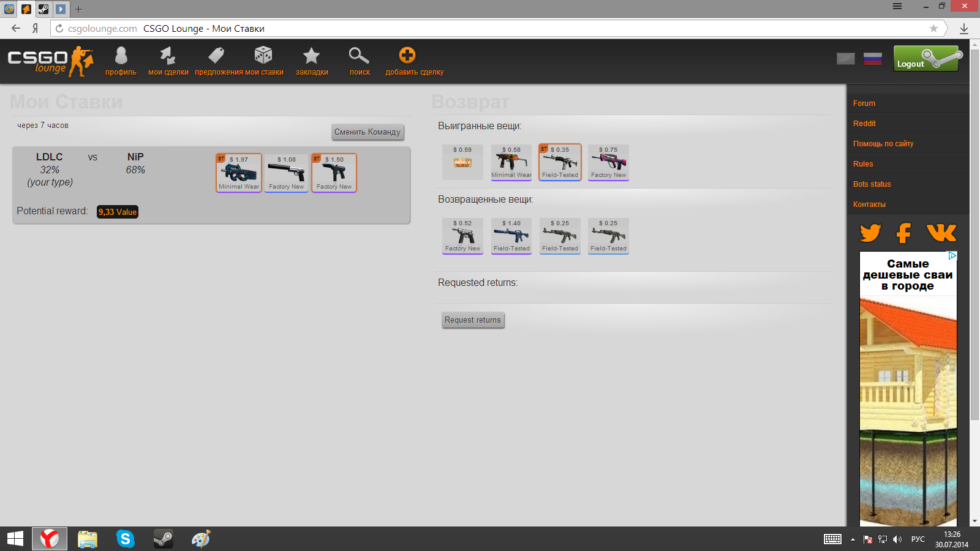The height and width of the screenshot is (551, 980).
Task: Open my trades (мои сделки) icon
Action: tap(168, 56)
